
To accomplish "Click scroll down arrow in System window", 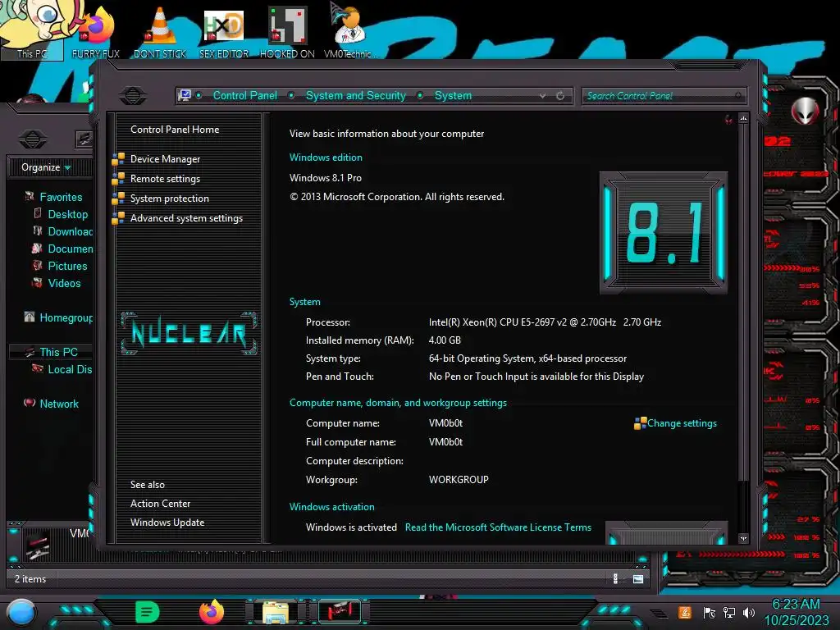I will [x=743, y=538].
